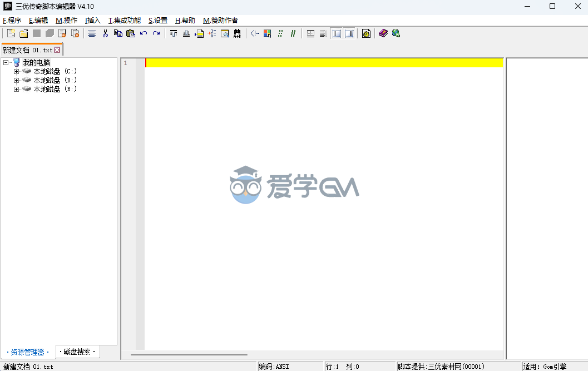The image size is (588, 371).
Task: Open the S.设置 menu
Action: click(x=158, y=20)
